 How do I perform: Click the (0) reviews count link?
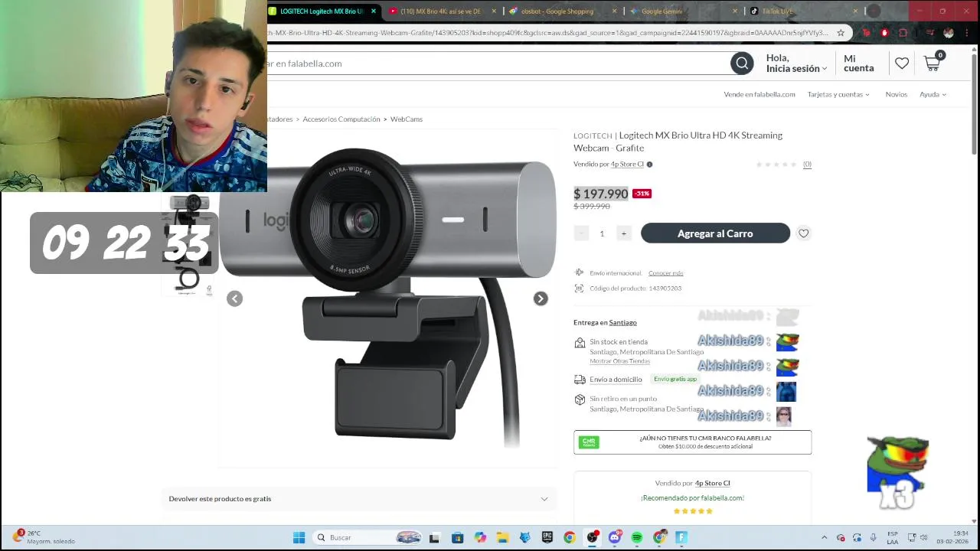click(807, 165)
